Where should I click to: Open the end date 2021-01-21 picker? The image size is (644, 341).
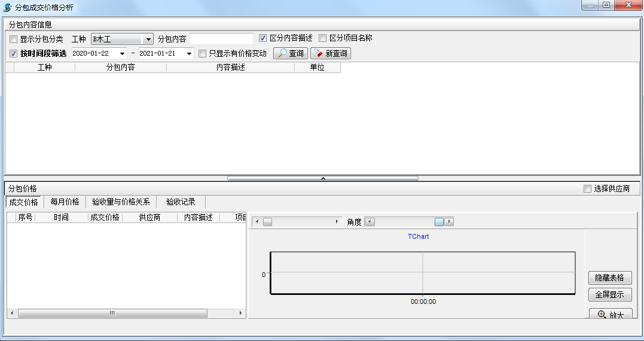(190, 53)
